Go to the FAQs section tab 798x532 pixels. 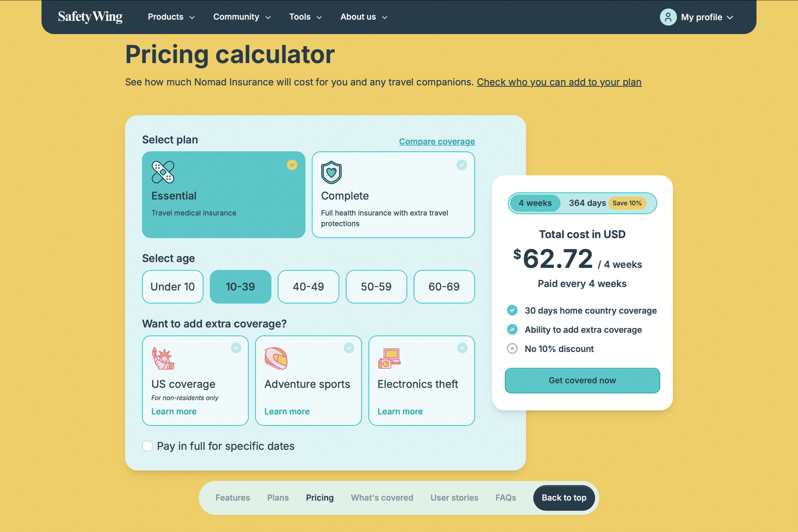(x=506, y=497)
